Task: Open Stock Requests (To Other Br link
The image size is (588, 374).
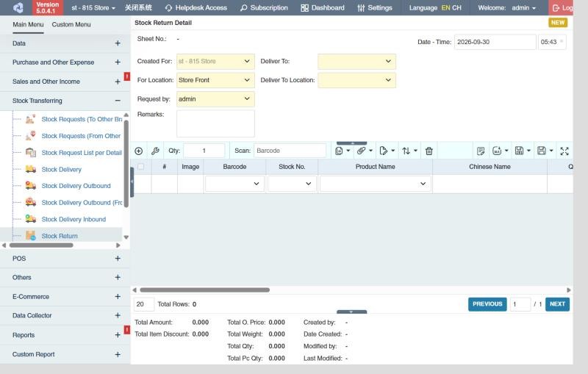Action: [x=82, y=119]
